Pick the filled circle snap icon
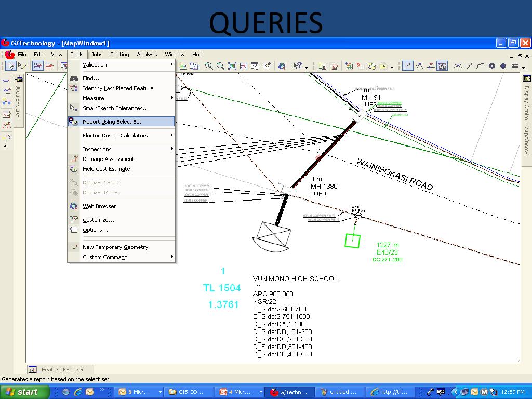 tap(503, 66)
